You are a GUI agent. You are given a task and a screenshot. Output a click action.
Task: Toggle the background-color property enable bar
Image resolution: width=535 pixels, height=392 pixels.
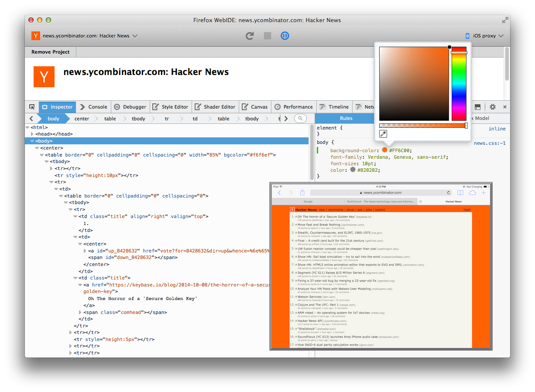(x=318, y=150)
